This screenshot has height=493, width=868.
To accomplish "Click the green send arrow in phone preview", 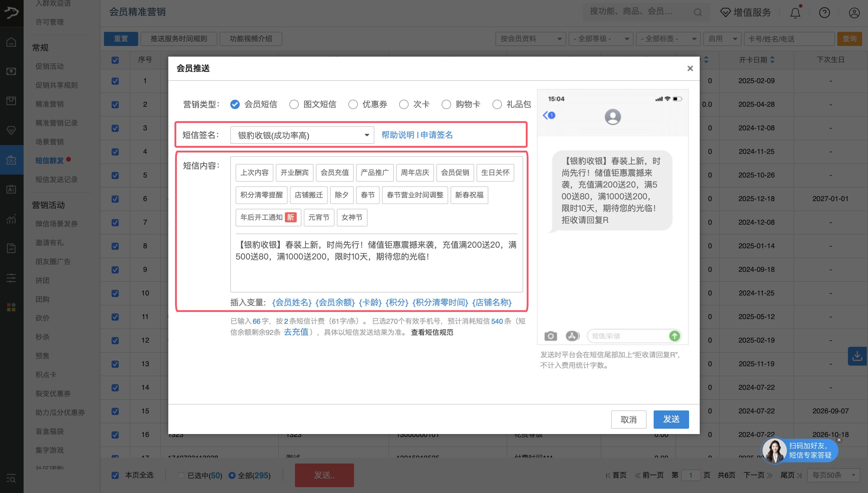I will (x=674, y=336).
